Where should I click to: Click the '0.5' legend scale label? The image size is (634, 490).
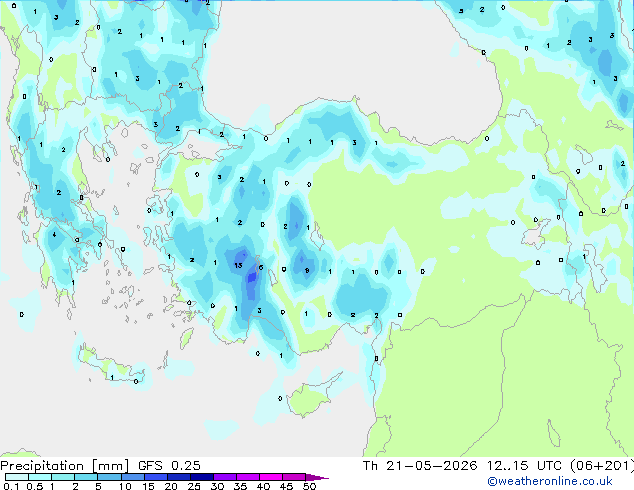click(x=34, y=486)
